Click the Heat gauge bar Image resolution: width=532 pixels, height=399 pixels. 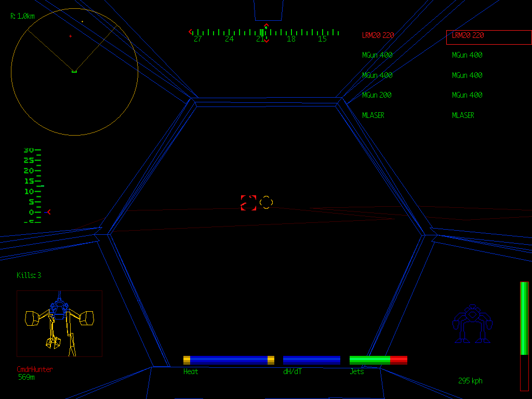point(229,360)
